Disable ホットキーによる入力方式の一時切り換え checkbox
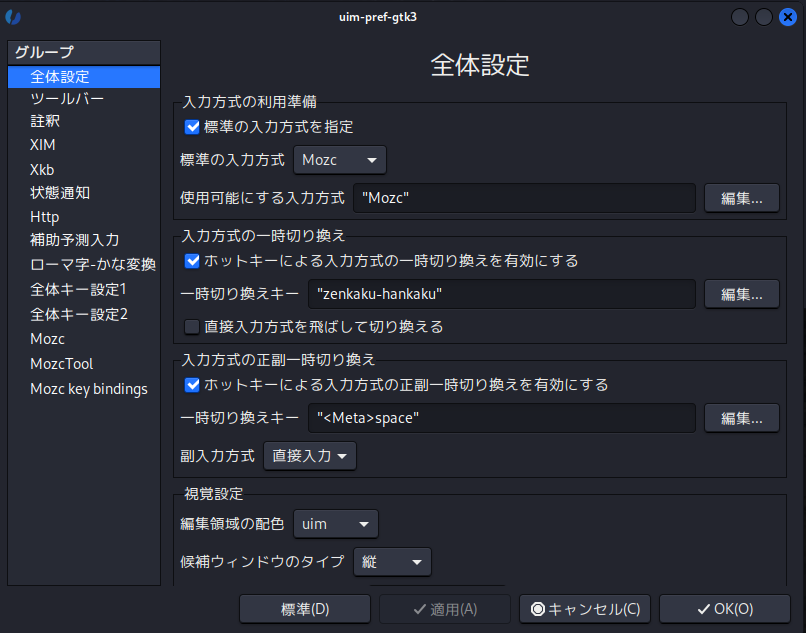 coord(192,261)
